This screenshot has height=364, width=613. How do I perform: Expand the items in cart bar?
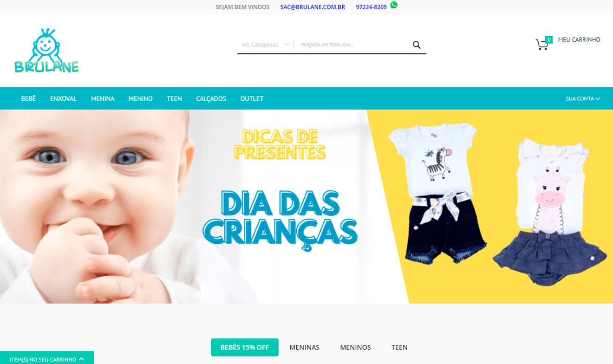coord(47,358)
